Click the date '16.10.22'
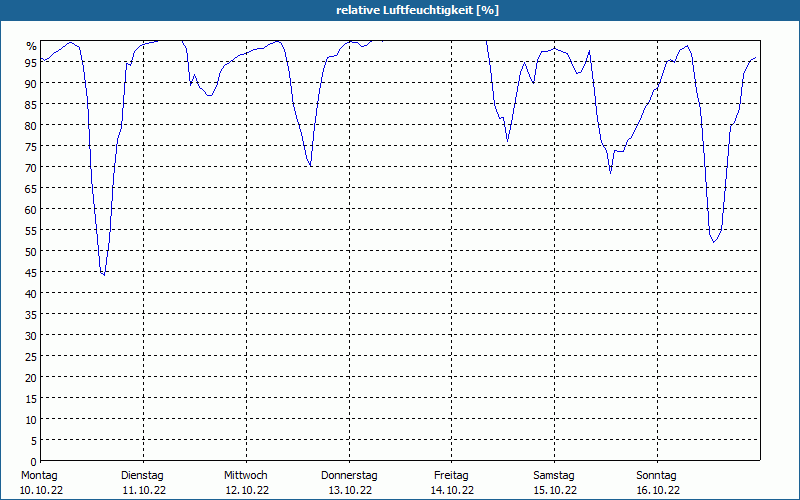The image size is (800, 500). [x=658, y=490]
